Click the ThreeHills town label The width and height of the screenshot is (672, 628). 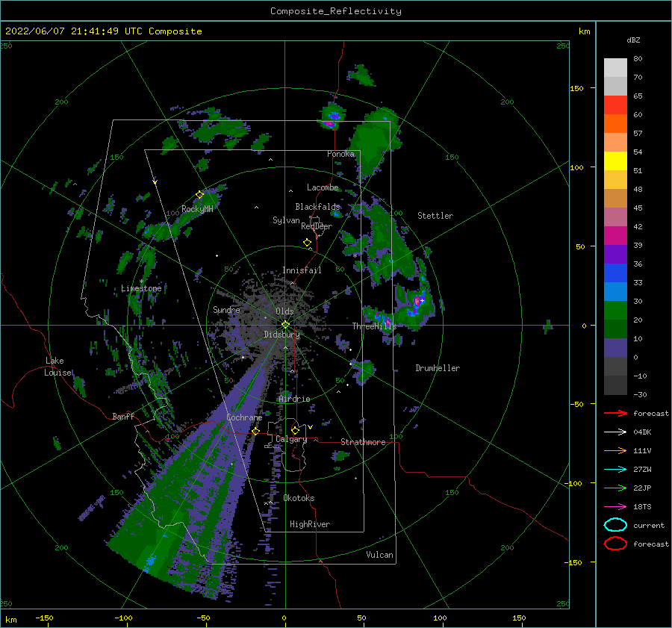point(375,326)
